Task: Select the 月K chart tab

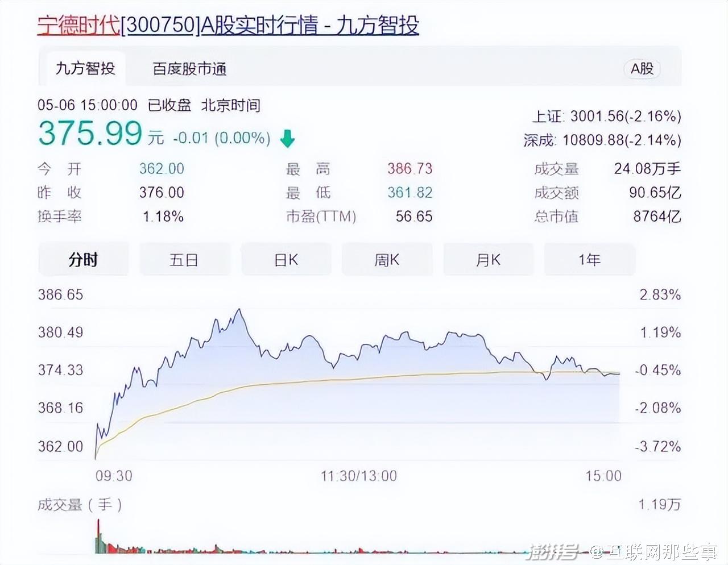Action: click(x=488, y=260)
